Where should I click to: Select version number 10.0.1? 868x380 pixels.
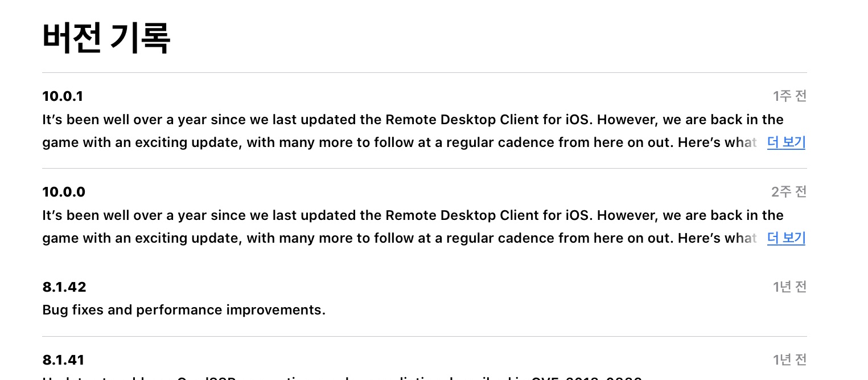click(x=63, y=96)
